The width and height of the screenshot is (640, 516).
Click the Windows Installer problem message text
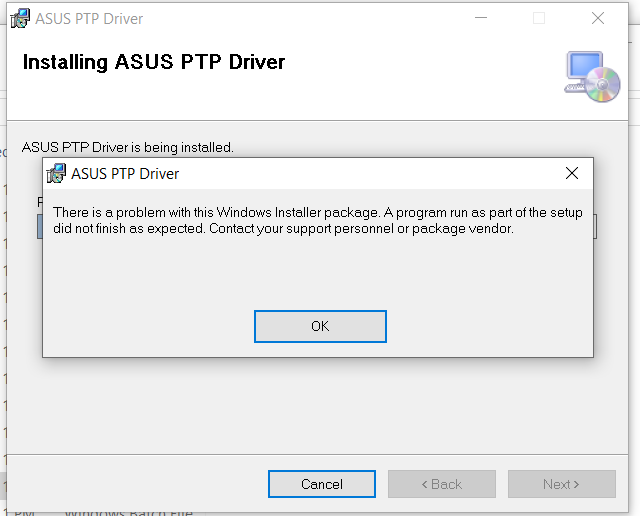318,220
